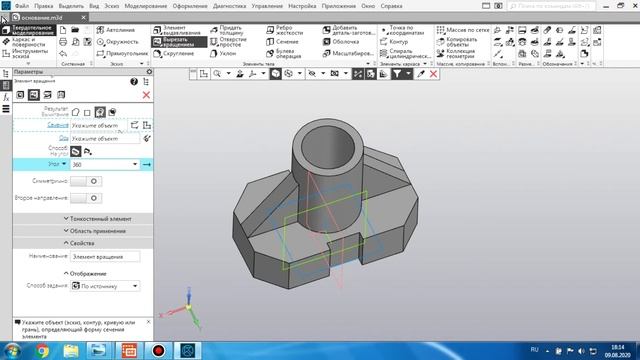Screen dimensions: 640x360
Task: Choose the Контур contour tool
Action: click(x=394, y=42)
